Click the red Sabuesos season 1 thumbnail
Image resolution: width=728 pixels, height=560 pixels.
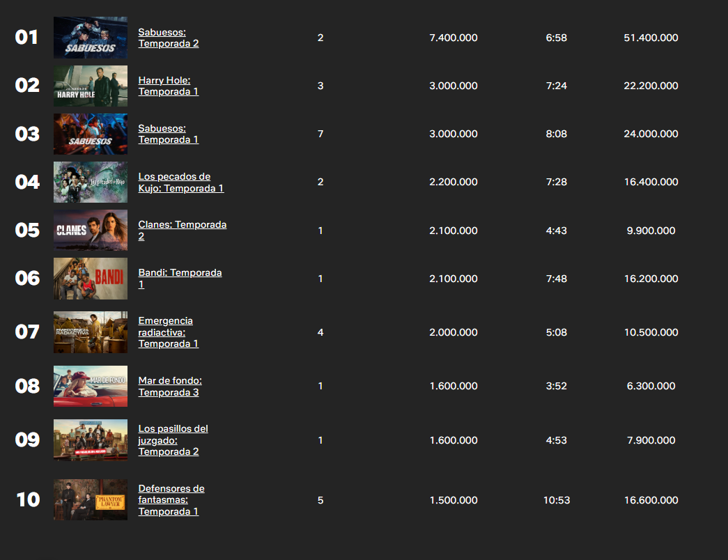coord(91,134)
